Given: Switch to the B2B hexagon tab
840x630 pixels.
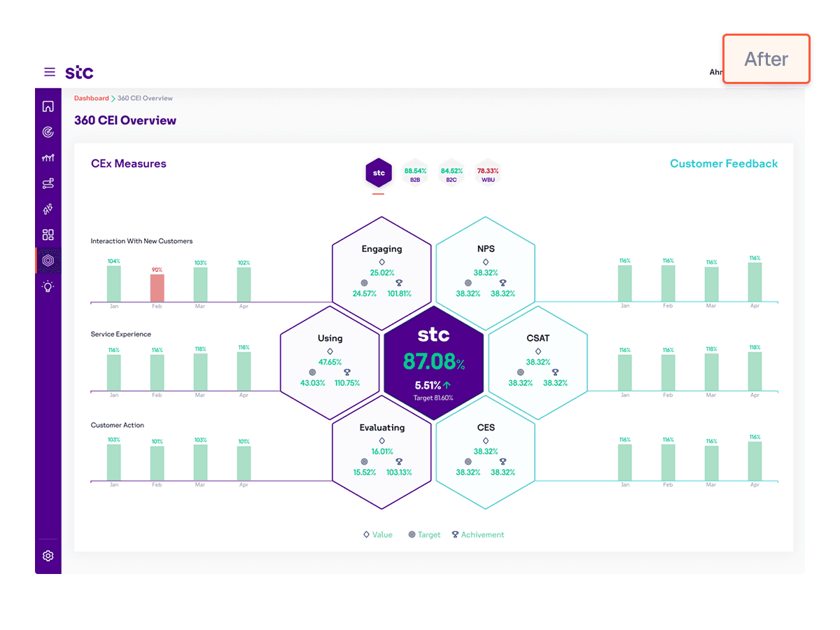Looking at the screenshot, I should [415, 174].
